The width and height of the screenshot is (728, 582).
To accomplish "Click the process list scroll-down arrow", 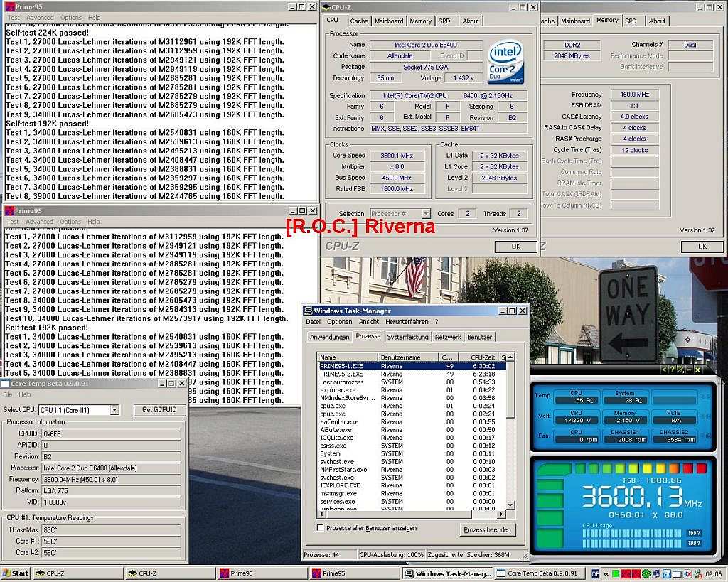I will click(510, 505).
